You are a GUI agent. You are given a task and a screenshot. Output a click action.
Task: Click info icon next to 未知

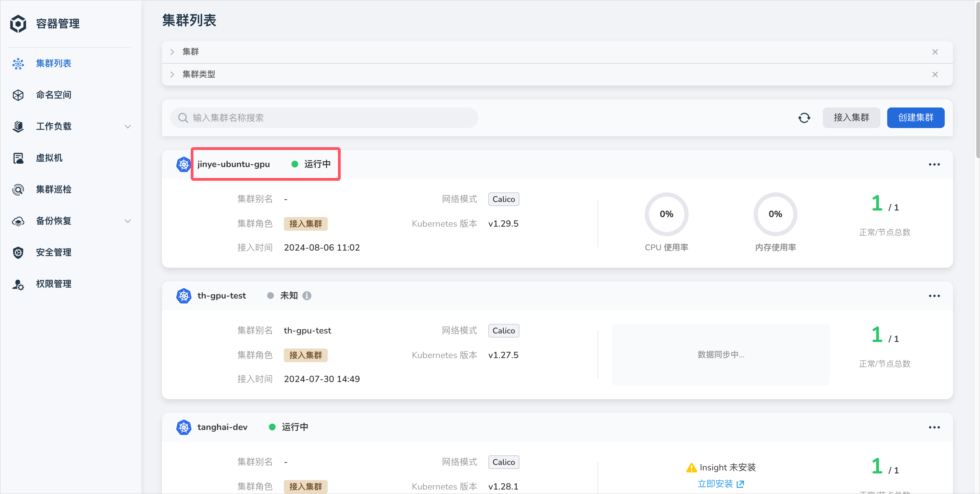click(x=306, y=295)
